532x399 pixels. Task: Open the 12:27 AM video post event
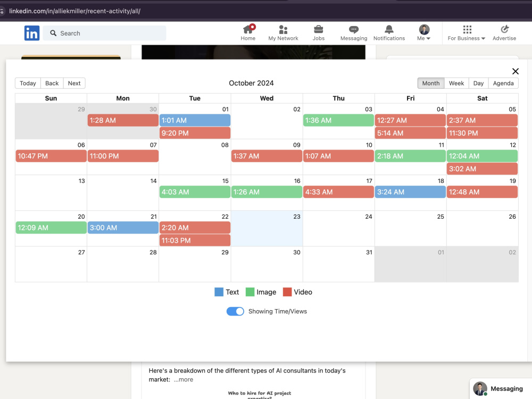pos(410,120)
